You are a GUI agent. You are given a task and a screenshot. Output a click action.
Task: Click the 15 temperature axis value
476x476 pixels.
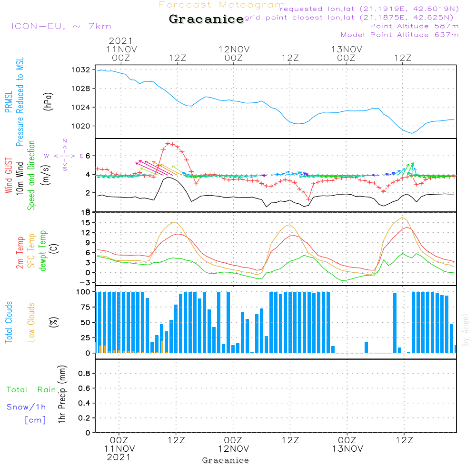pos(86,222)
